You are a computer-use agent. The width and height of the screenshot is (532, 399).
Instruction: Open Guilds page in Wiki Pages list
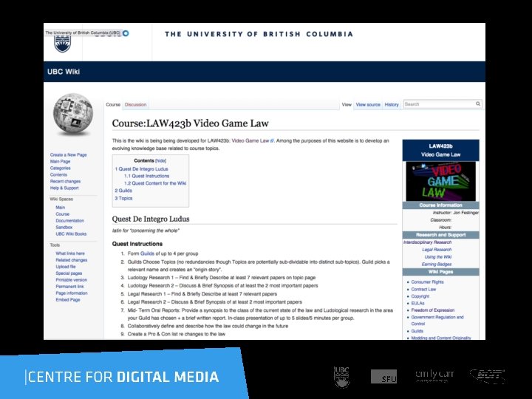(x=417, y=331)
